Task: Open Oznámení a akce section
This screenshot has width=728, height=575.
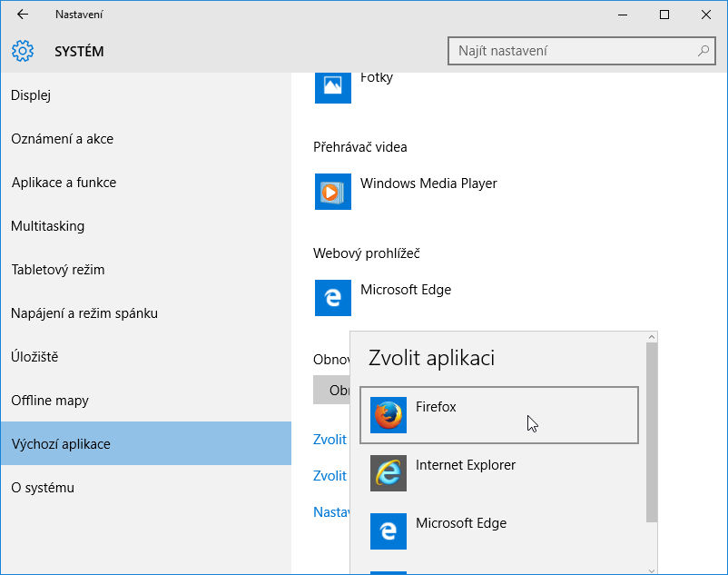Action: point(146,139)
